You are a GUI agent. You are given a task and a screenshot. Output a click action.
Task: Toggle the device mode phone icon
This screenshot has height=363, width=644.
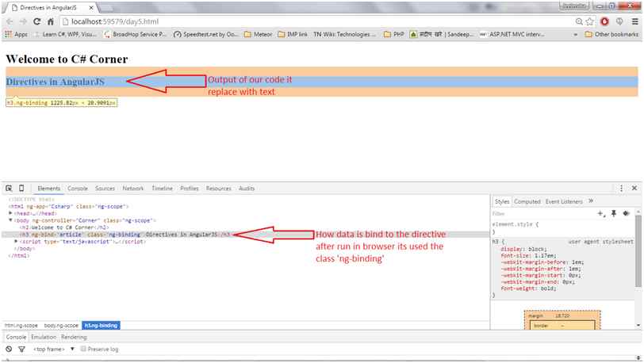click(x=21, y=188)
